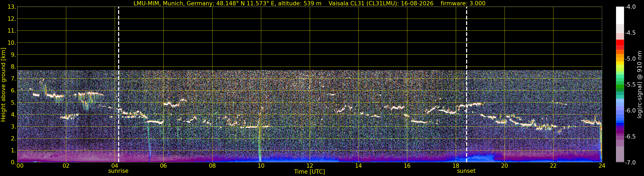Viewport: 644px width, 176px height.
Task: Click the Time [UTC] axis title
Action: (x=310, y=172)
